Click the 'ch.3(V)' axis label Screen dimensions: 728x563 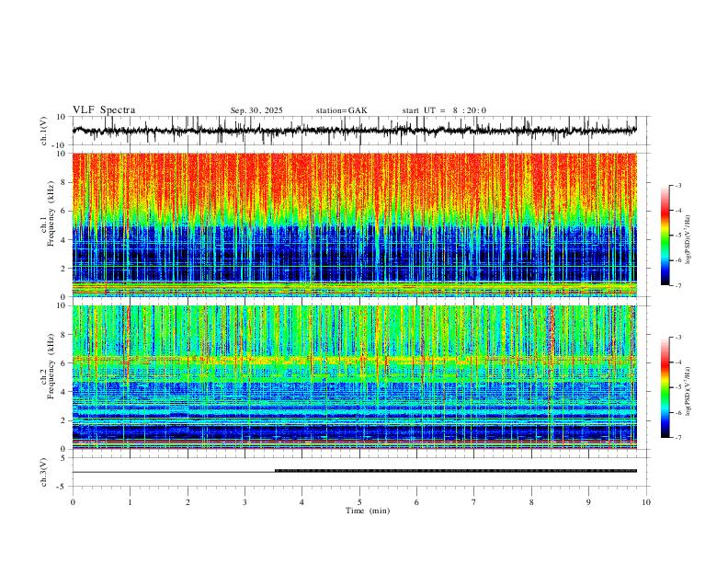(x=44, y=472)
